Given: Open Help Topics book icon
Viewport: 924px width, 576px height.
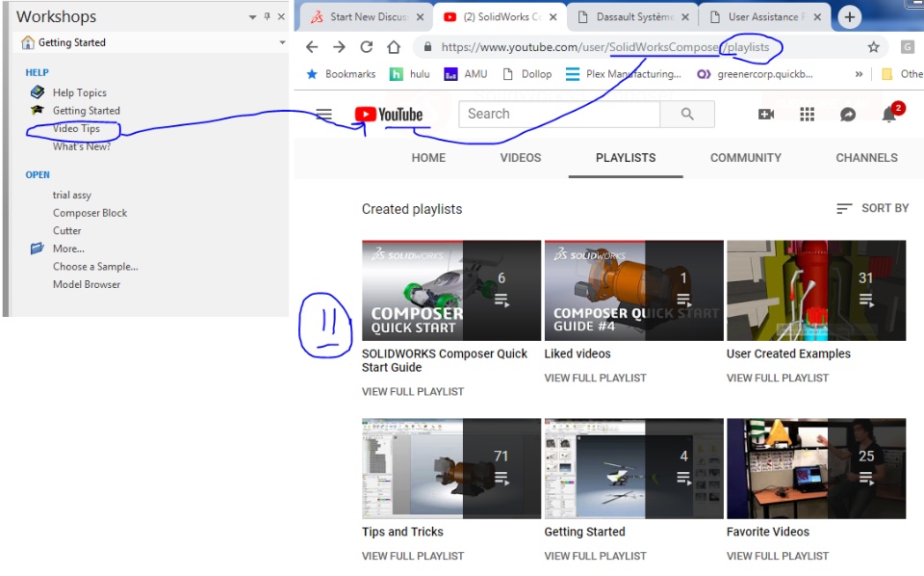Looking at the screenshot, I should [x=38, y=92].
